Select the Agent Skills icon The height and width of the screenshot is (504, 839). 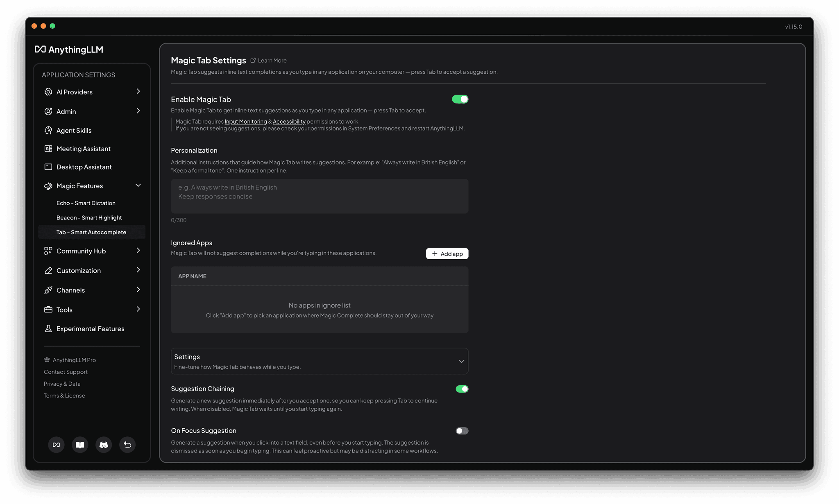[48, 130]
